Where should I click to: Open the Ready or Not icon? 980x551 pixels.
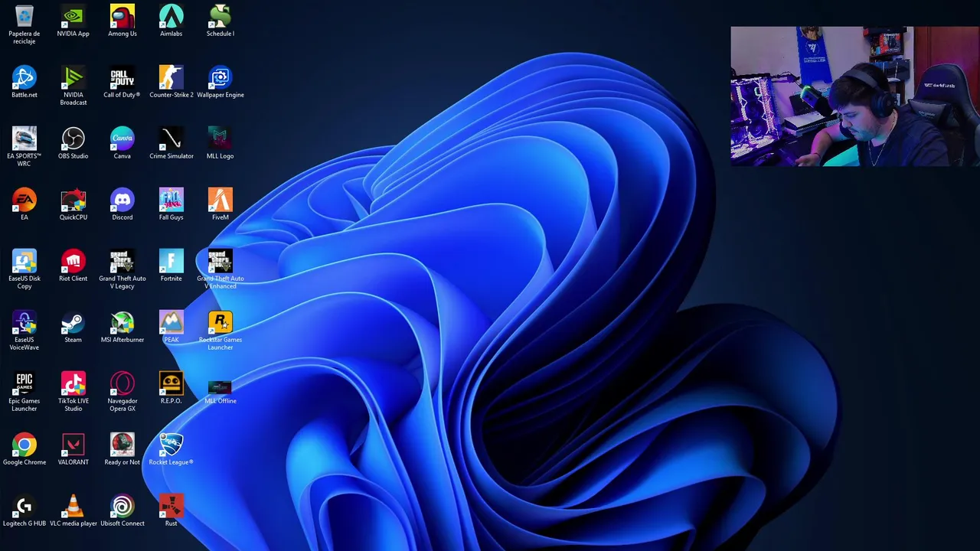coord(122,445)
